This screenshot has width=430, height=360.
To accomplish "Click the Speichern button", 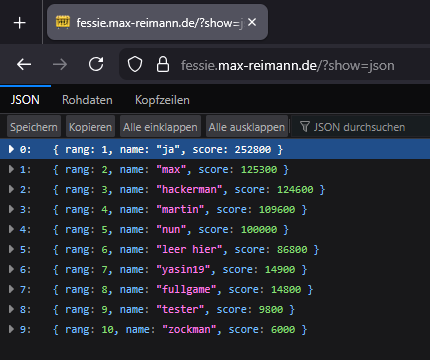I will [34, 127].
